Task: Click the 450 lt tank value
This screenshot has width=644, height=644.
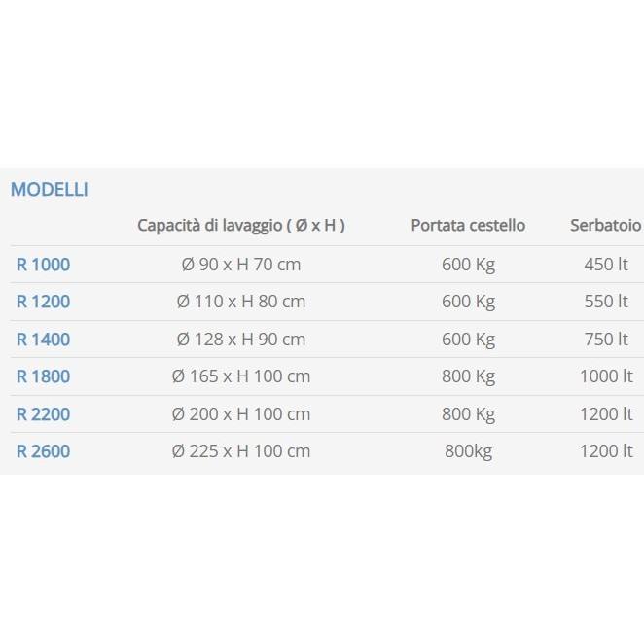Action: pyautogui.click(x=606, y=265)
